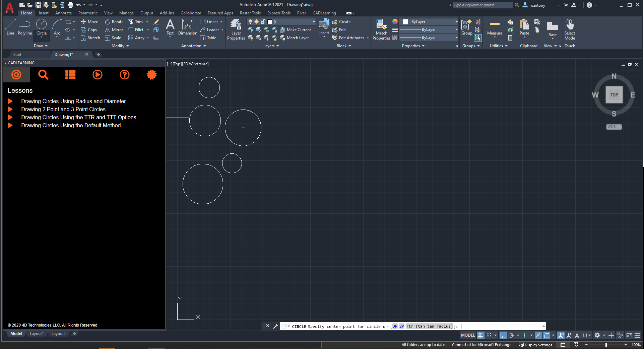644x349 pixels.
Task: Open the Layout1 tab
Action: pyautogui.click(x=37, y=334)
